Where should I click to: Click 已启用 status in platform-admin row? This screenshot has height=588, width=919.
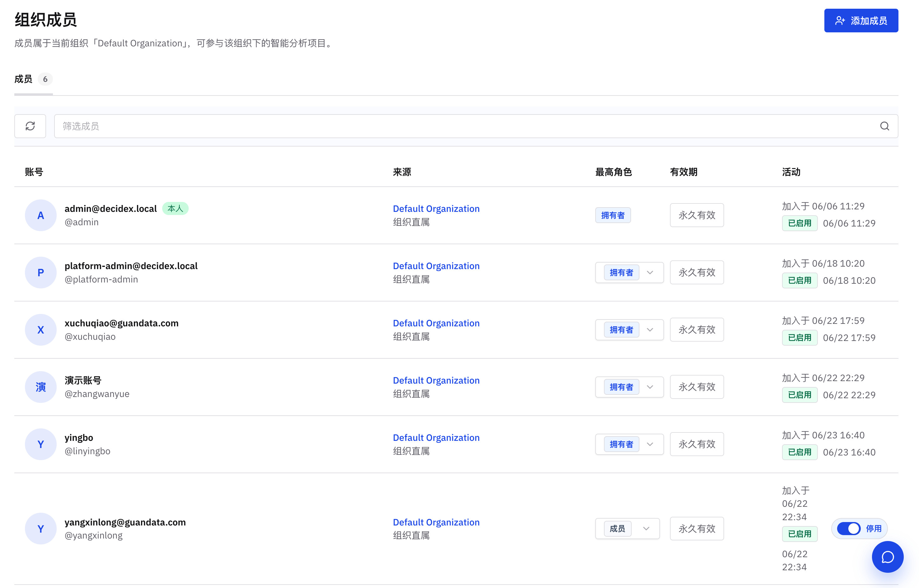(x=799, y=281)
